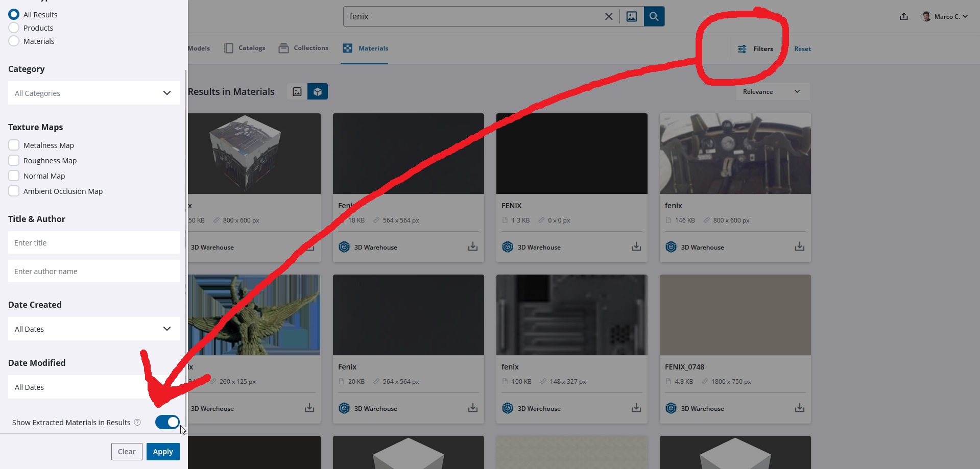Open image search via picture icon

(632, 16)
